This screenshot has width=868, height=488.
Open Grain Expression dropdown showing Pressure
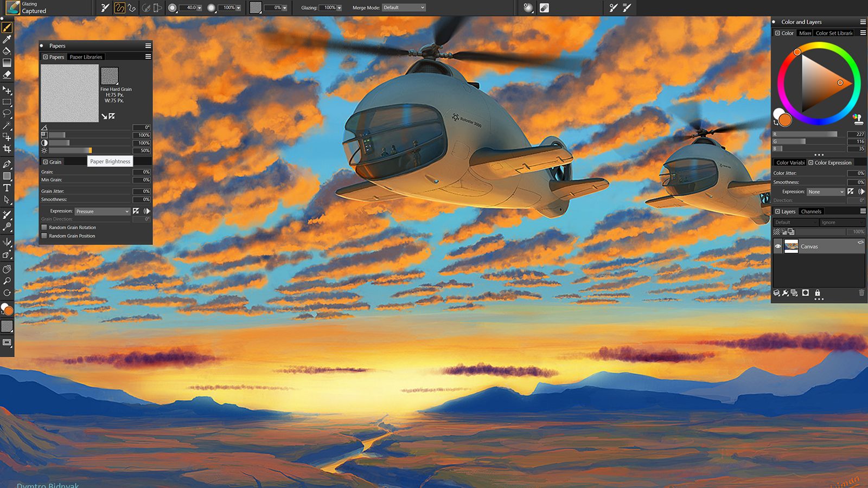point(103,211)
